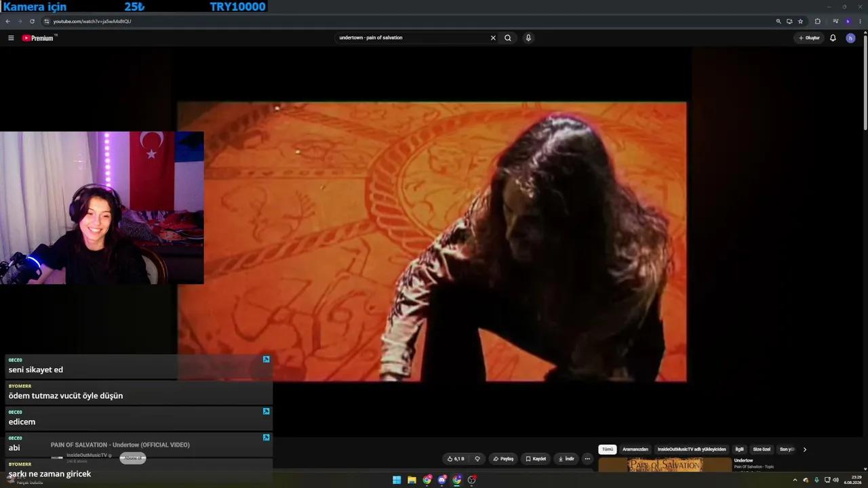The width and height of the screenshot is (868, 488).
Task: Dislike the Undertow video
Action: (x=477, y=459)
